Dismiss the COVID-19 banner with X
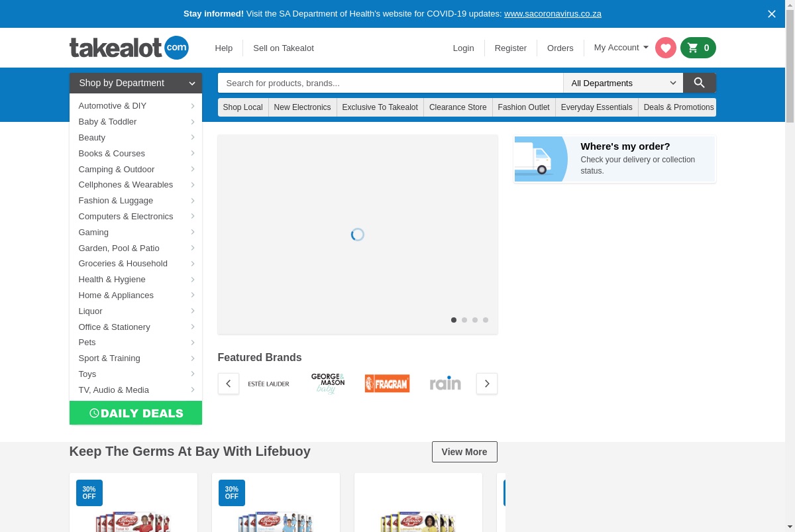Image resolution: width=795 pixels, height=532 pixels. pyautogui.click(x=772, y=14)
